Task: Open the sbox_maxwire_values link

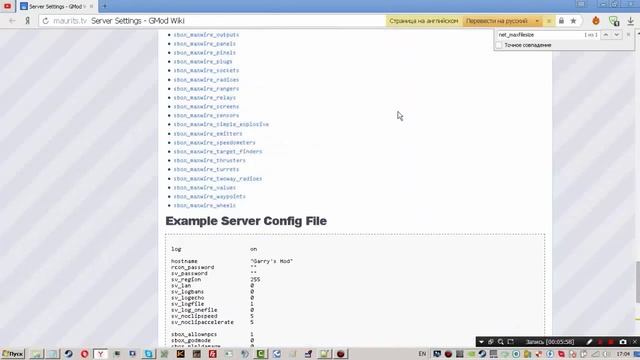Action: (204, 187)
